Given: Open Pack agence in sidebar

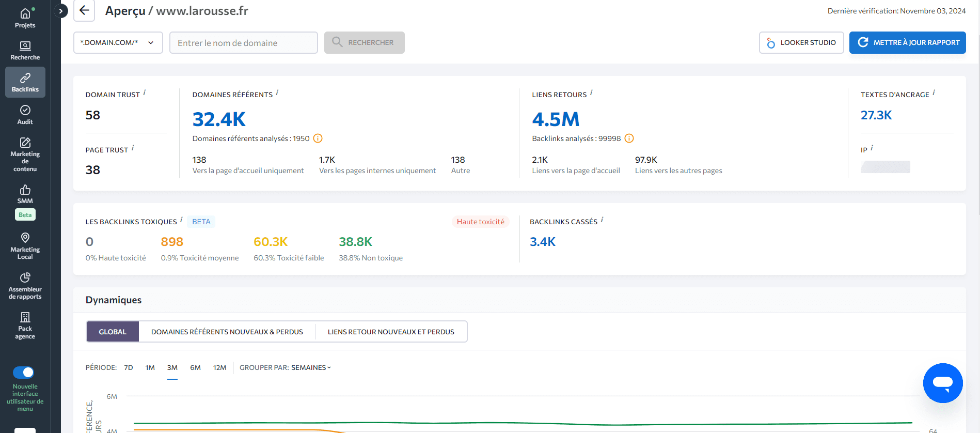Looking at the screenshot, I should pyautogui.click(x=25, y=326).
